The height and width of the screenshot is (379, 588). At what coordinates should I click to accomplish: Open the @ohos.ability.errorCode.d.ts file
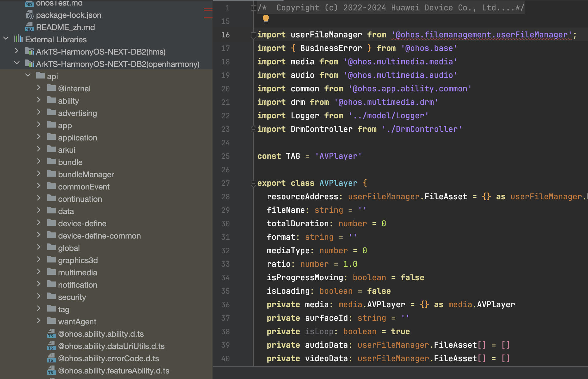(108, 358)
